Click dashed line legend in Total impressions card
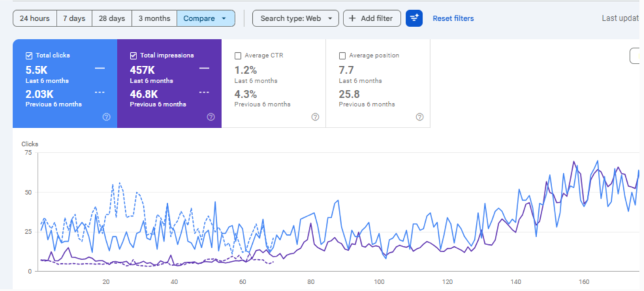Image resolution: width=644 pixels, height=291 pixels. (x=204, y=92)
